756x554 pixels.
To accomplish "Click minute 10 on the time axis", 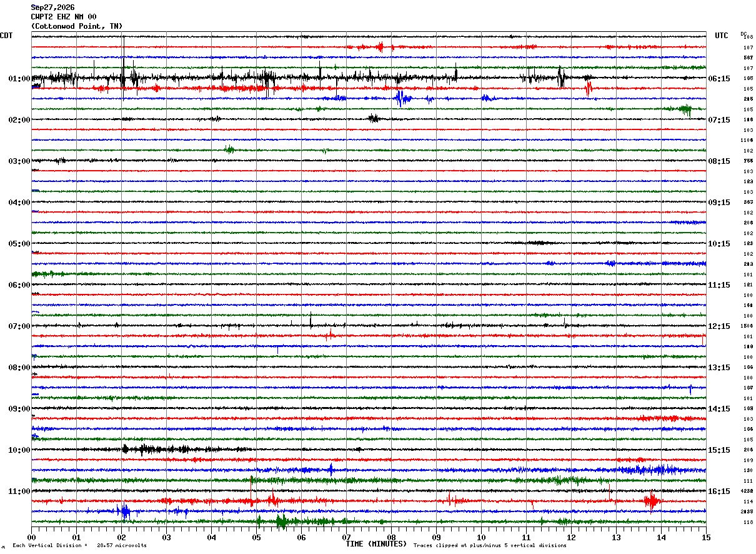I will click(481, 537).
